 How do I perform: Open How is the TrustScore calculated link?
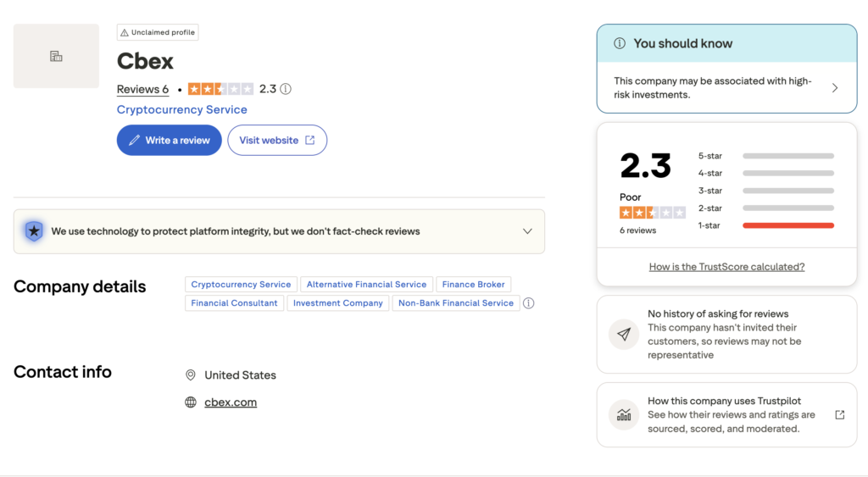click(x=726, y=267)
